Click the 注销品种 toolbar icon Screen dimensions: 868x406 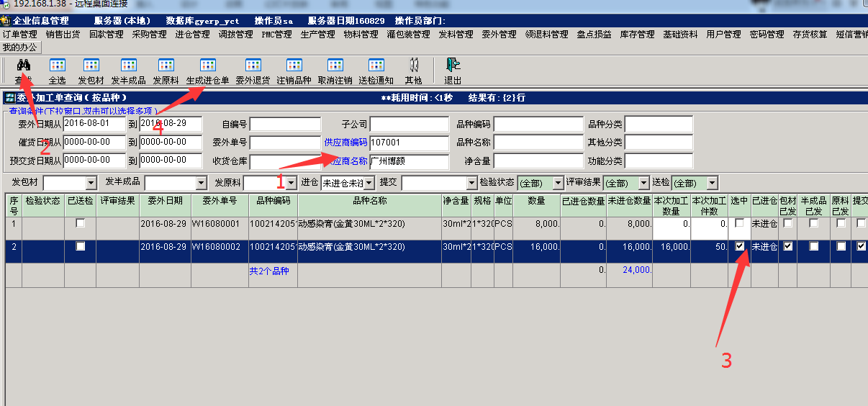tap(294, 66)
